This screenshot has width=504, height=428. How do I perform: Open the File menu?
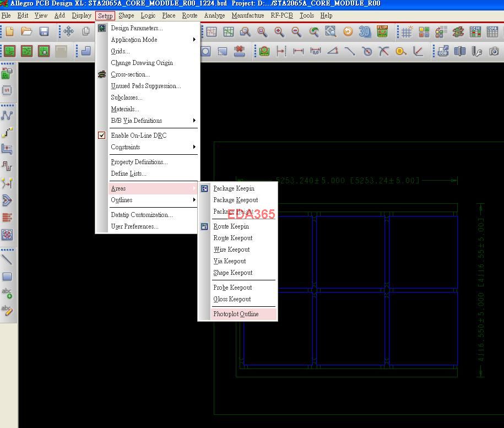(6, 15)
